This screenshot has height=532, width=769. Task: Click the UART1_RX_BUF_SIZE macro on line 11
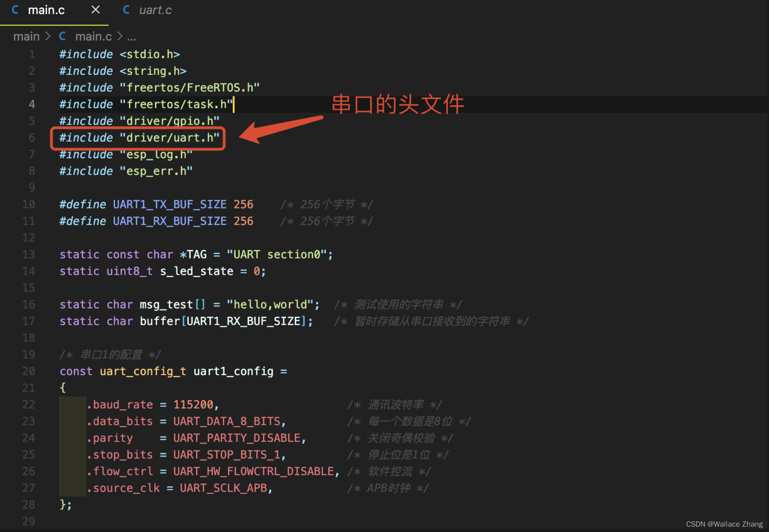point(170,221)
